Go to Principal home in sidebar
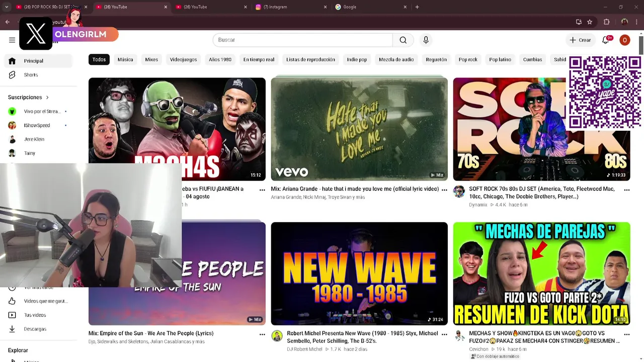Image resolution: width=644 pixels, height=362 pixels. coord(37,61)
